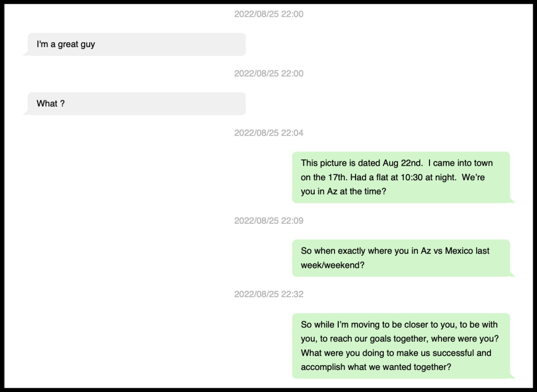Click the line "accomplish what we wanted together?"
Viewport: 537px width, 392px height.
coord(376,367)
